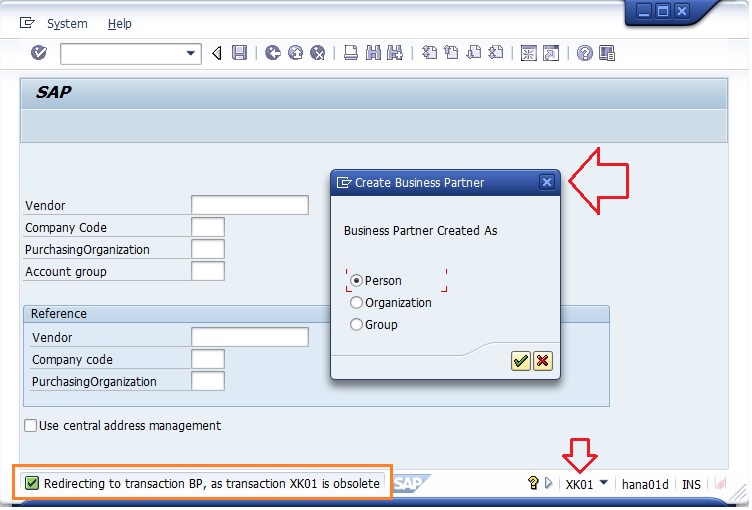752x510 pixels.
Task: Open the window menu icon beside System
Action: (27, 23)
